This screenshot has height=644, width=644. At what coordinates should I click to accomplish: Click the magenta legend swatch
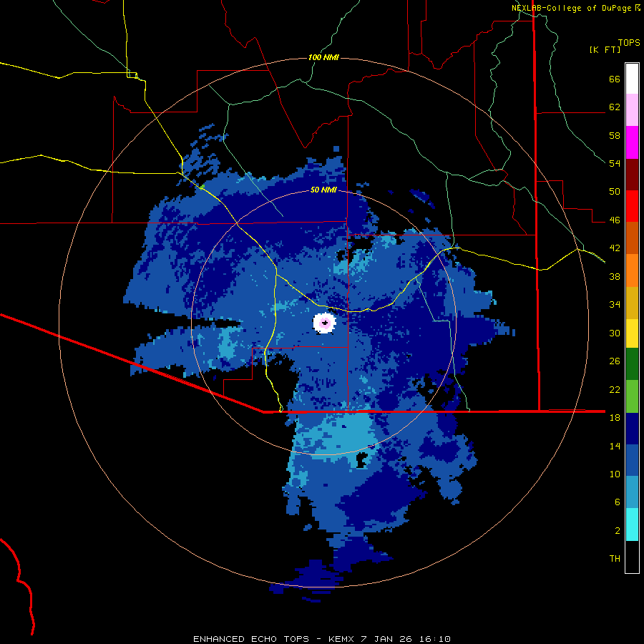(632, 142)
